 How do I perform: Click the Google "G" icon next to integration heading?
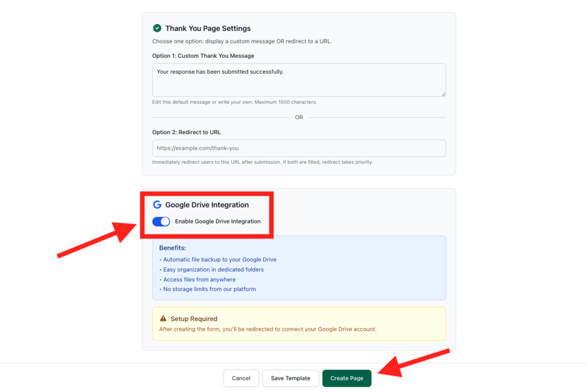coord(157,205)
